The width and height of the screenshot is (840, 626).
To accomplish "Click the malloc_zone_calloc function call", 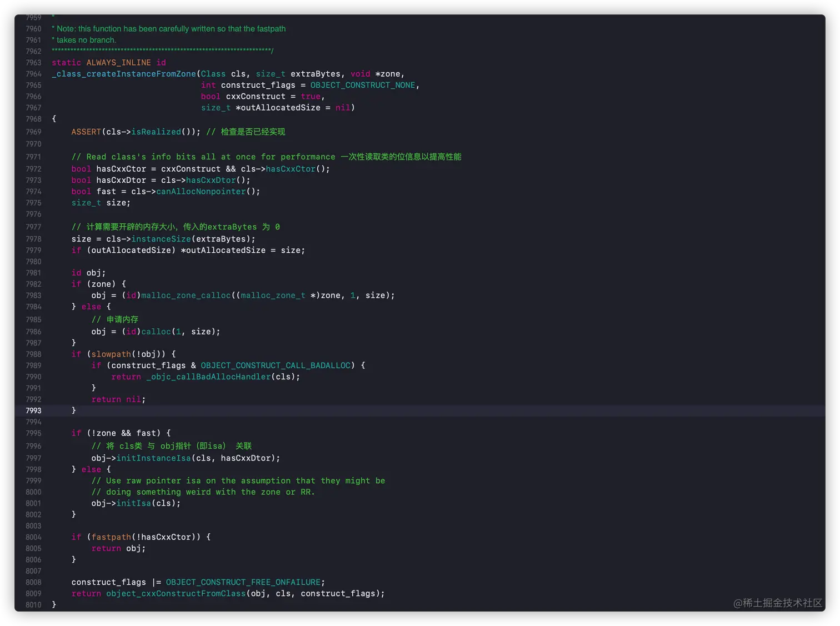I will point(186,296).
